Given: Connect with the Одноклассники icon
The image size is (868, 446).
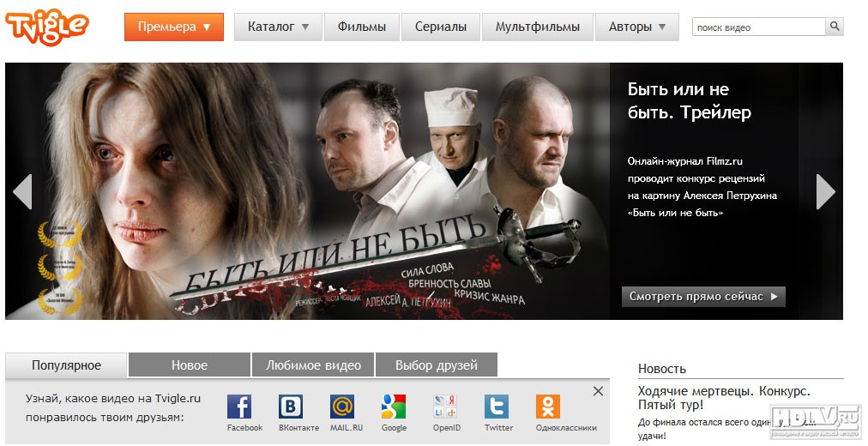Looking at the screenshot, I should click(x=548, y=407).
